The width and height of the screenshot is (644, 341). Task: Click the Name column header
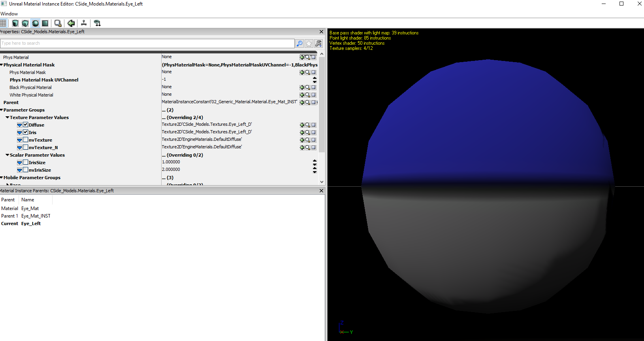pos(28,200)
